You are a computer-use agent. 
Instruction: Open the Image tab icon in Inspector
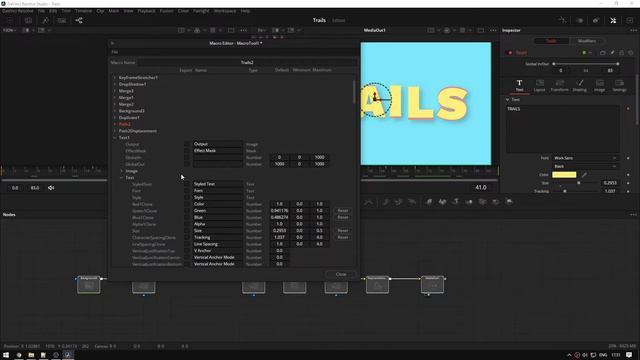point(599,85)
